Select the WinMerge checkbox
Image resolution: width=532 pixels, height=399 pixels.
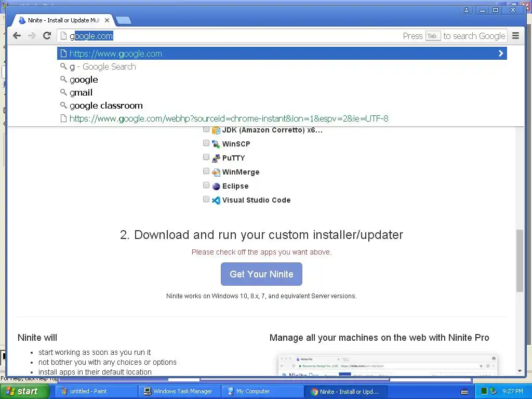pyautogui.click(x=206, y=171)
